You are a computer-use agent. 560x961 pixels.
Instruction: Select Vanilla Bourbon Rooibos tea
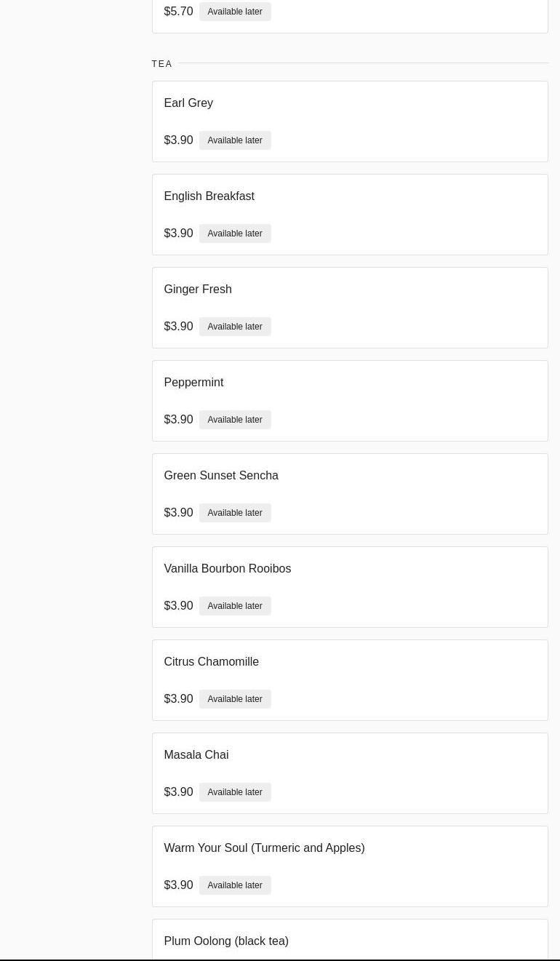227,569
